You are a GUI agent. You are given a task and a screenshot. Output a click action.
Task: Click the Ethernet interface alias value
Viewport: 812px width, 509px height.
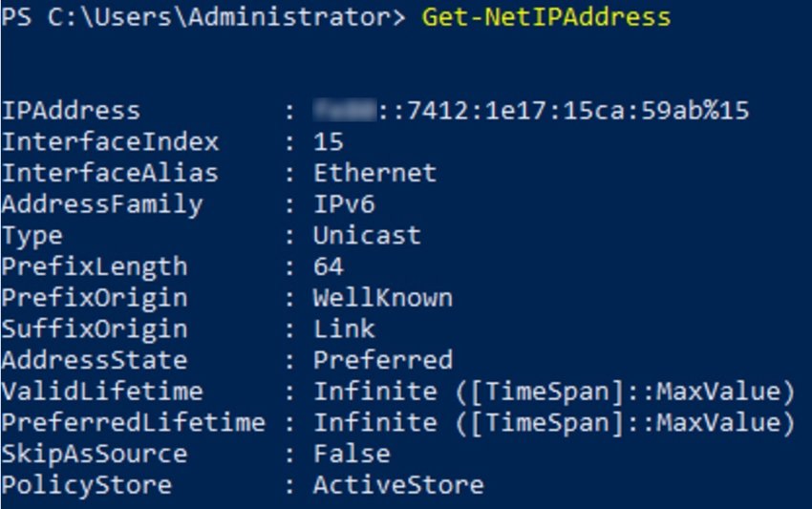374,173
